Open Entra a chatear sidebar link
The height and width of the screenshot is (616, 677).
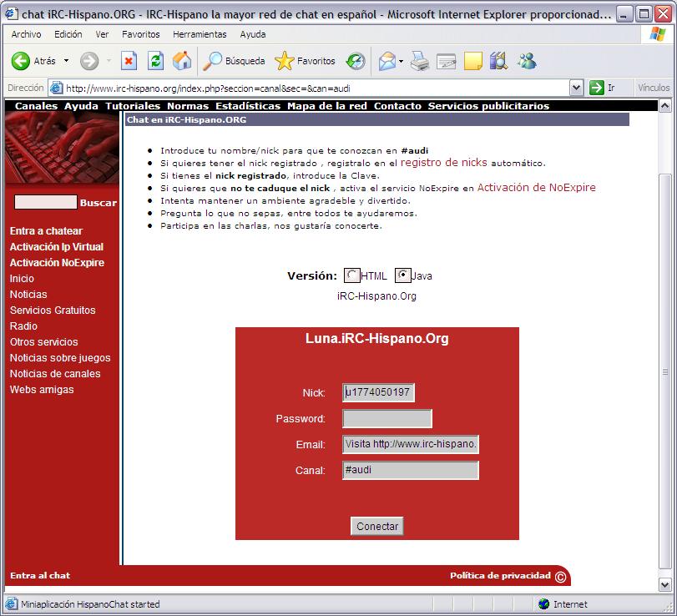click(46, 231)
